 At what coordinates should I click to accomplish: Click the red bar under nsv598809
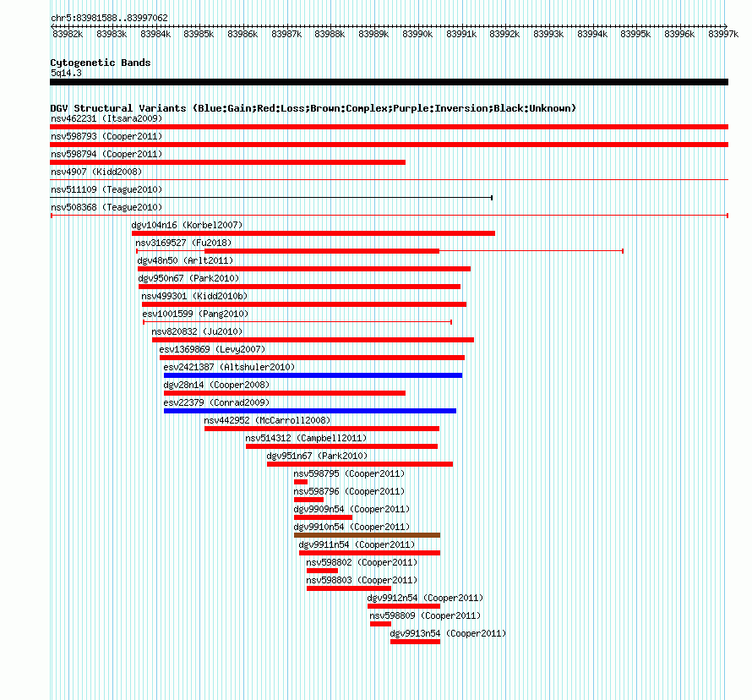[x=380, y=624]
